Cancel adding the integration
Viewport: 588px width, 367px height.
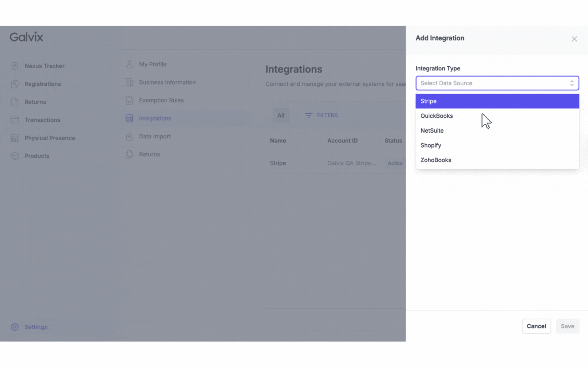[536, 326]
